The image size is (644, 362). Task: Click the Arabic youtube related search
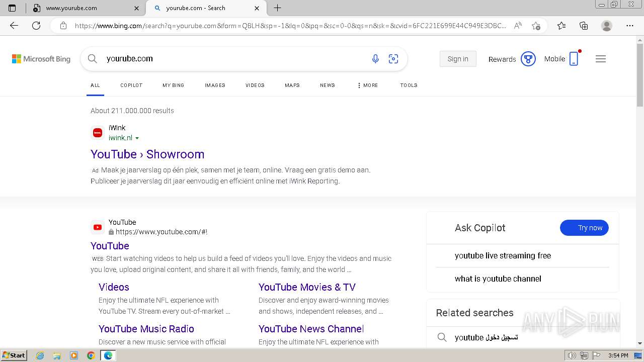486,337
